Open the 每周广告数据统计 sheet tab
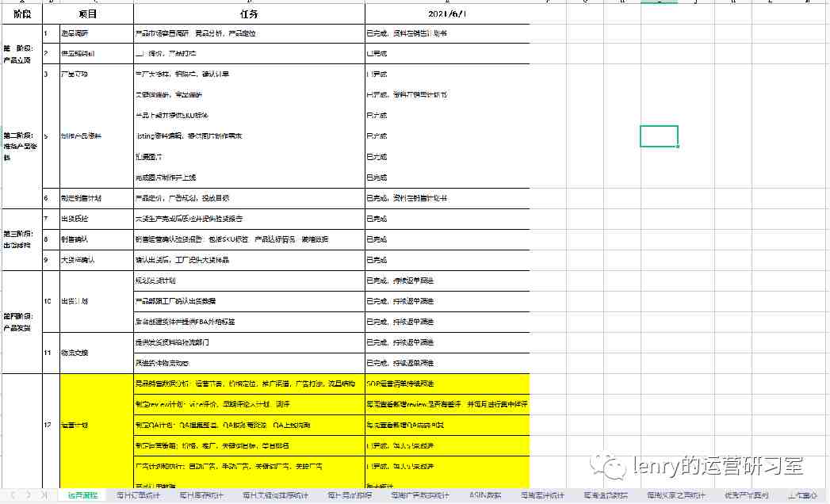Viewport: 830px width, 504px height. pos(420,495)
